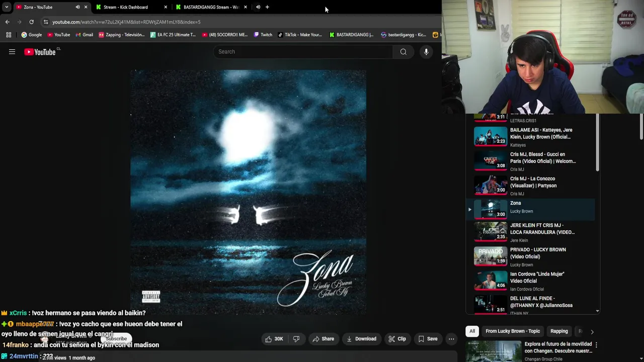Open TikTok - Make Your bookmark
The image size is (644, 362).
[299, 35]
